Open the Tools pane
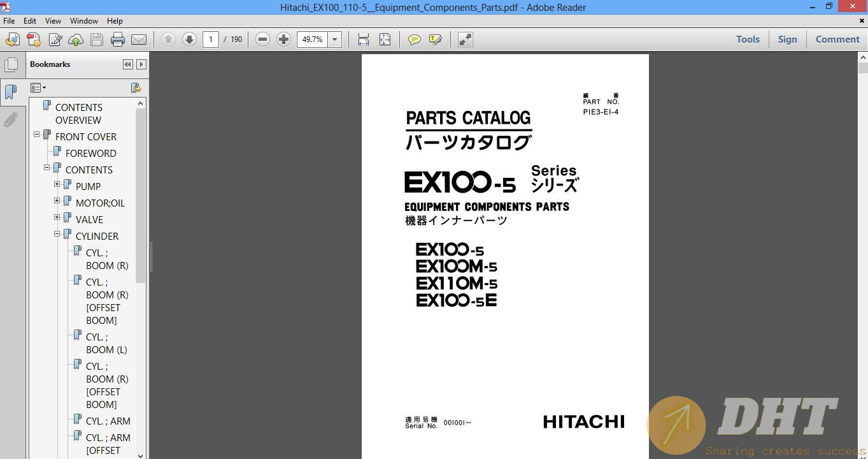Screen dimensions: 868x459 tap(748, 40)
